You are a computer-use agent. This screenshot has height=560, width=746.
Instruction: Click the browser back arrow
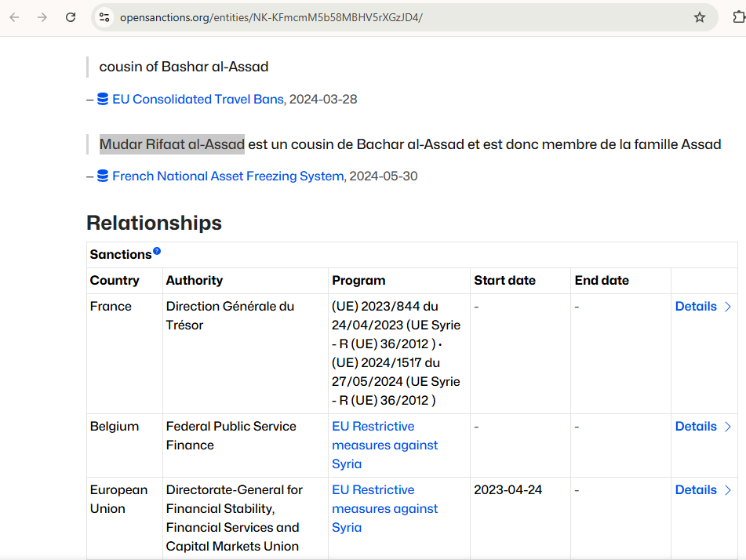pyautogui.click(x=14, y=17)
